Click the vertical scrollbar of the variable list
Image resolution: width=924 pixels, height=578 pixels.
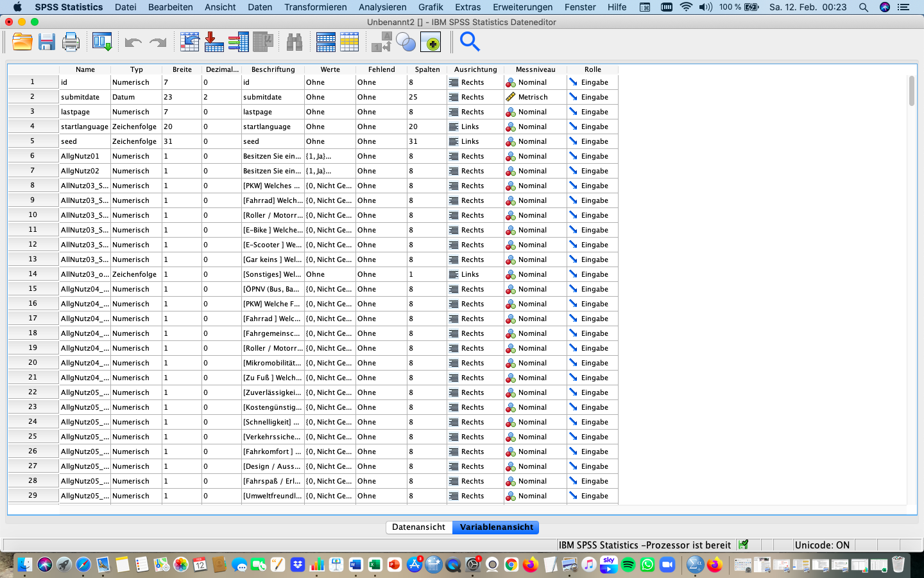coord(911,91)
